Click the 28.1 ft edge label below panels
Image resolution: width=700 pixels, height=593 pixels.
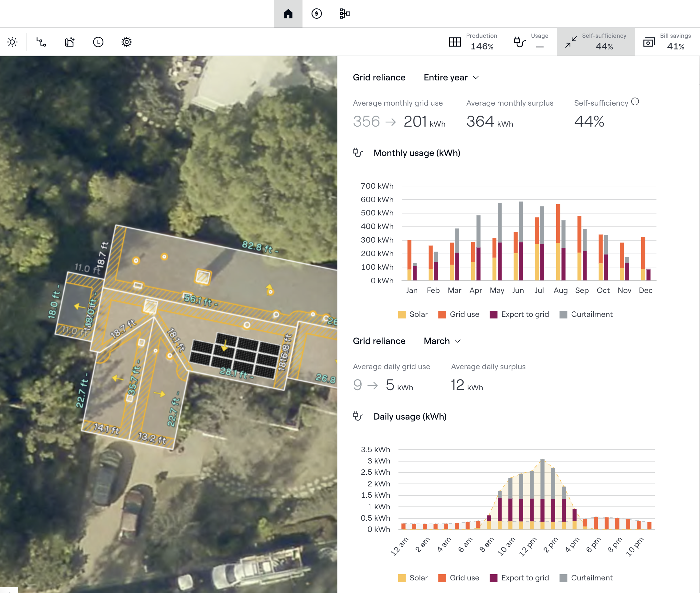pos(237,373)
